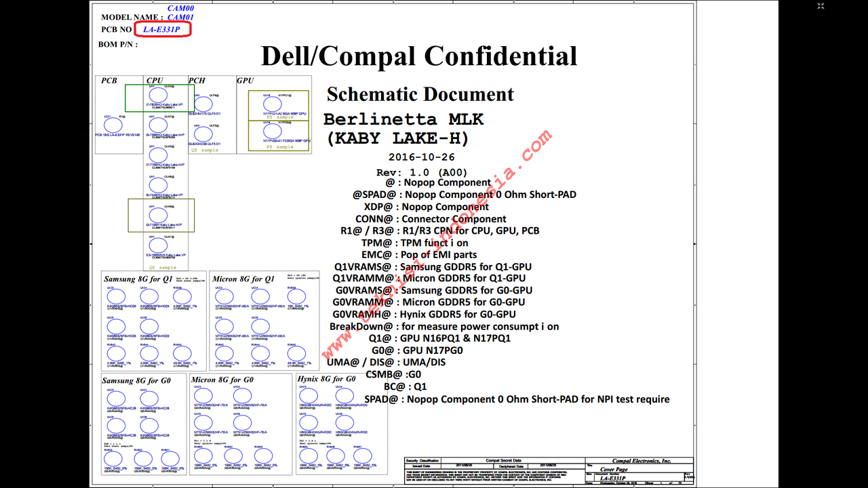This screenshot has height=488, width=868.
Task: Select 'CONN@ : Connector Component' legend line
Action: click(x=431, y=219)
